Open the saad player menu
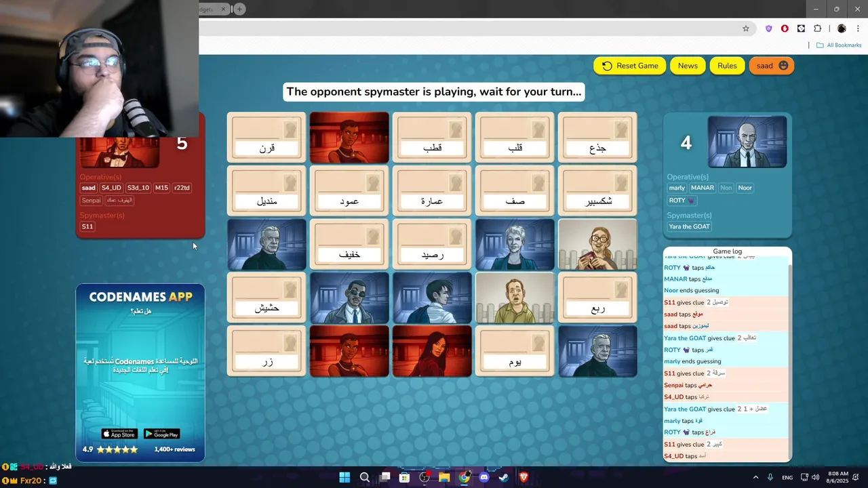 pos(772,66)
